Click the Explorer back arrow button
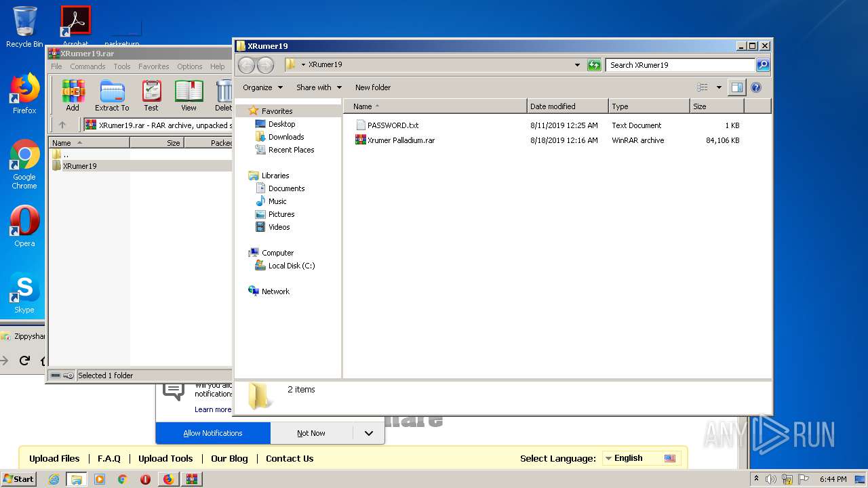This screenshot has height=488, width=868. pos(246,65)
